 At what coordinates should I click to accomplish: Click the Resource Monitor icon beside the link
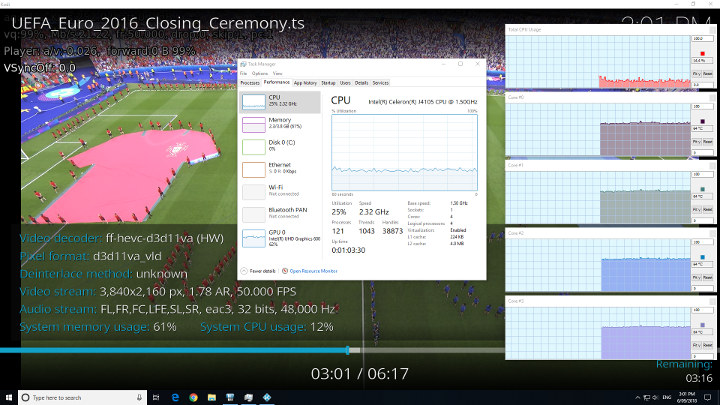coord(285,271)
